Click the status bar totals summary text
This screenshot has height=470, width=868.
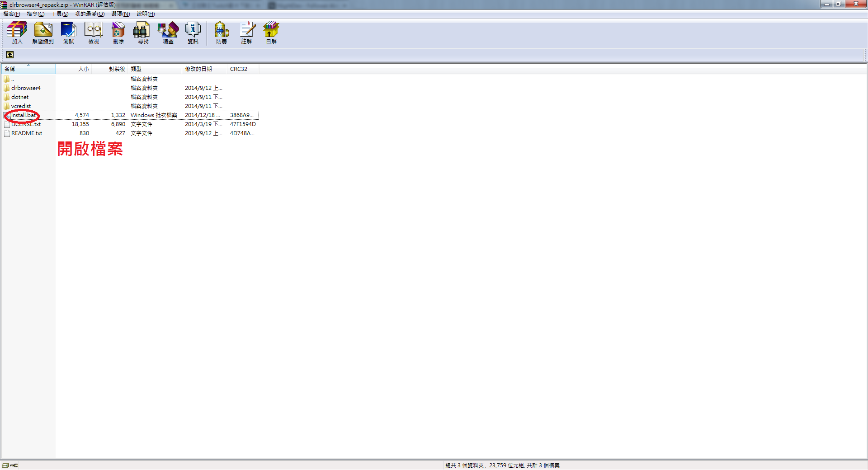(x=502, y=465)
